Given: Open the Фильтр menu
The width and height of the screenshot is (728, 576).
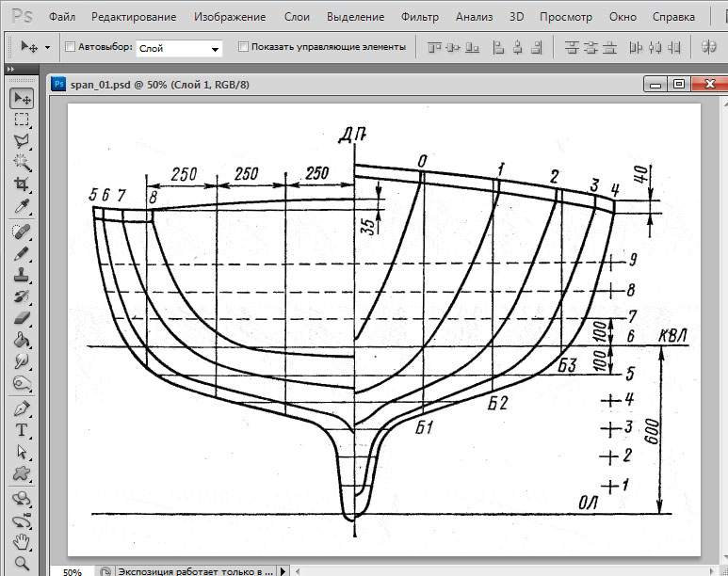Looking at the screenshot, I should point(419,17).
